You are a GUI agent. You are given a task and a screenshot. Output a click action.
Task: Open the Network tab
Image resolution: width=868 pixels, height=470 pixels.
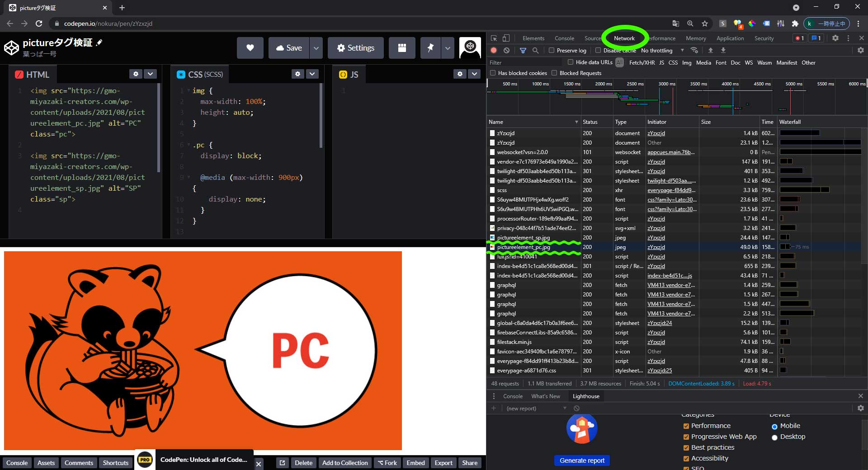624,38
